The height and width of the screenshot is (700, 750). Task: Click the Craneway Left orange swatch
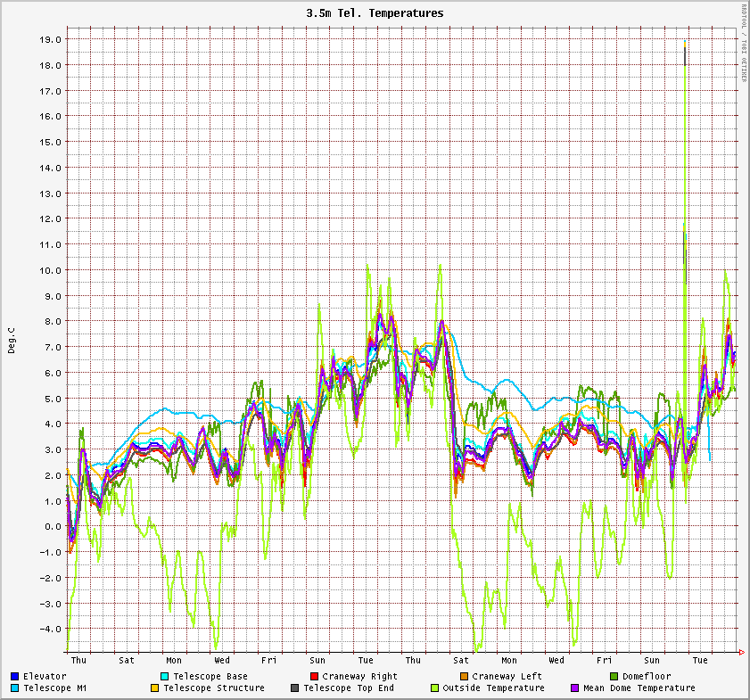point(464,677)
